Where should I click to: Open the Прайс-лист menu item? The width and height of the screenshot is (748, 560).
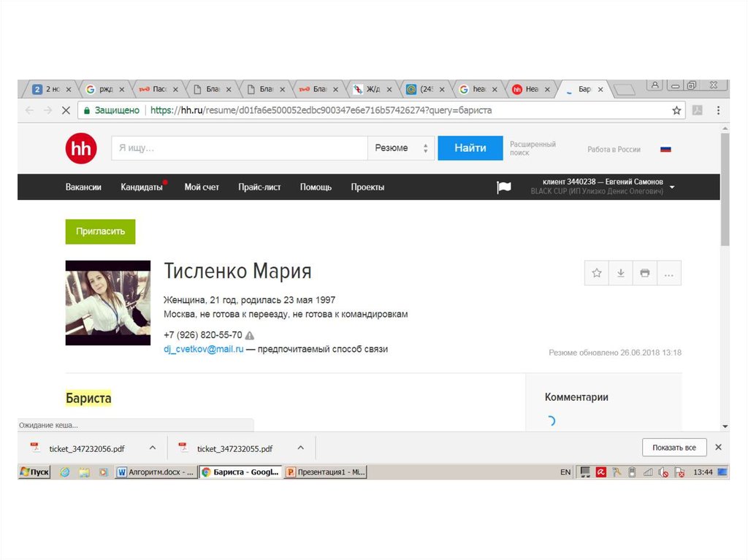click(x=259, y=188)
